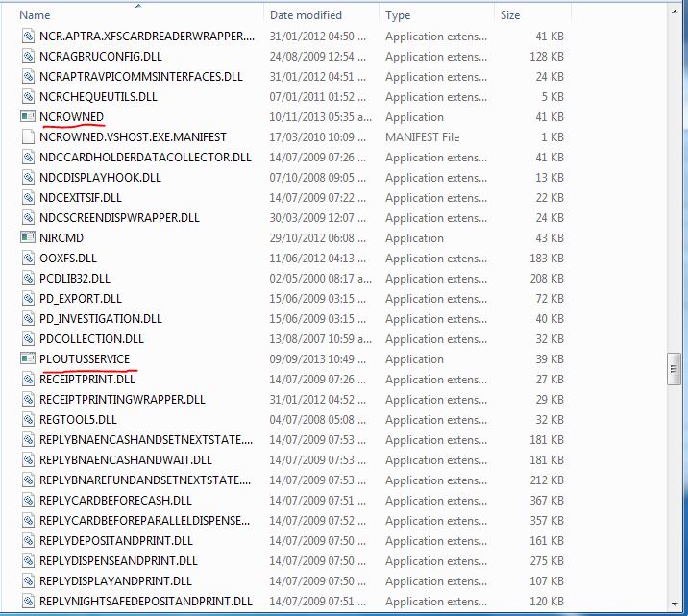Screen dimensions: 688x616
Task: Click the 128 KB size of NCRAGBRUCONFIG.DLL
Action: click(x=547, y=56)
